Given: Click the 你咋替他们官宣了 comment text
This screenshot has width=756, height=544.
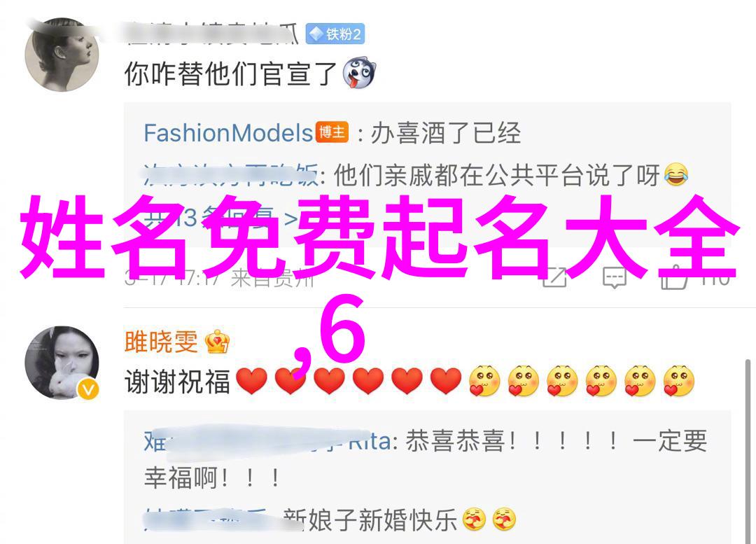Looking at the screenshot, I should pyautogui.click(x=230, y=74).
